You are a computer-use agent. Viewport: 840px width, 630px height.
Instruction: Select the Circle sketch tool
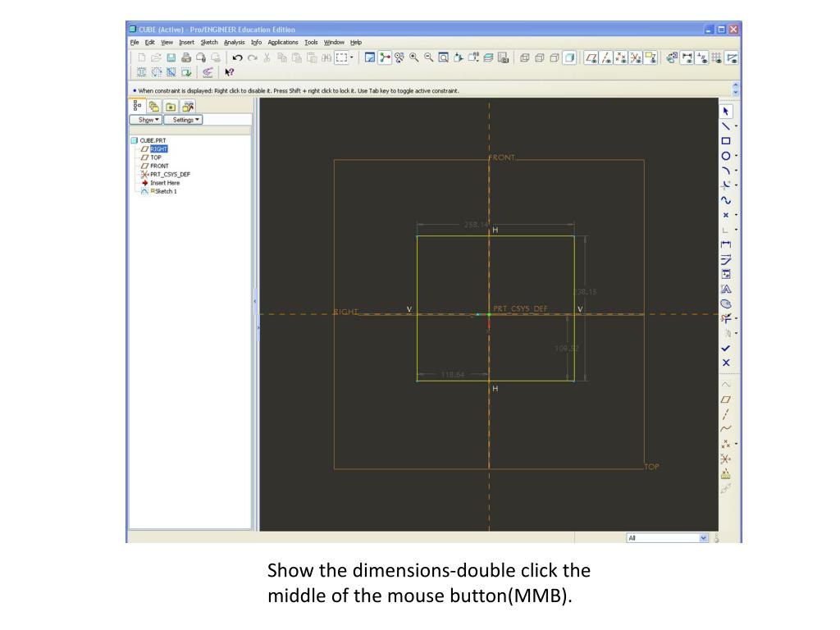pos(725,156)
